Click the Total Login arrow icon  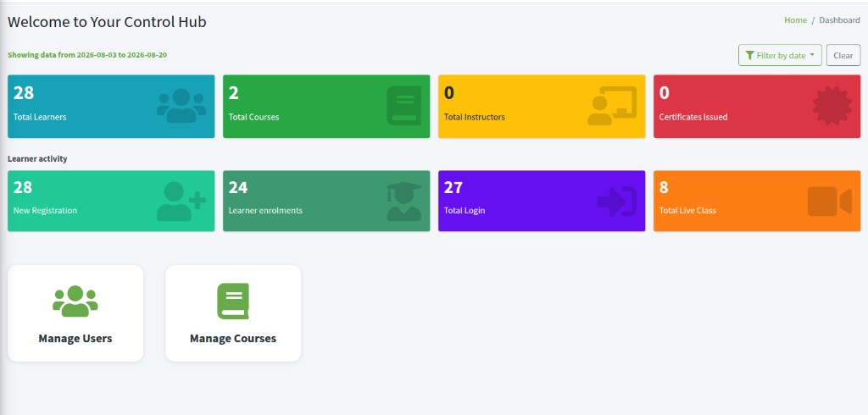[617, 202]
